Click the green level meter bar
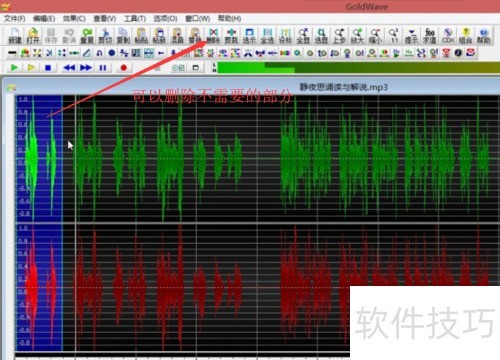The image size is (500, 360). pyautogui.click(x=358, y=67)
